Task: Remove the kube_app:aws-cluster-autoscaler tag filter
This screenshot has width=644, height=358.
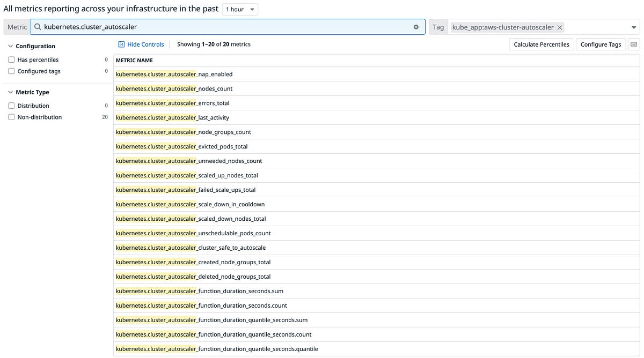Action: 559,27
